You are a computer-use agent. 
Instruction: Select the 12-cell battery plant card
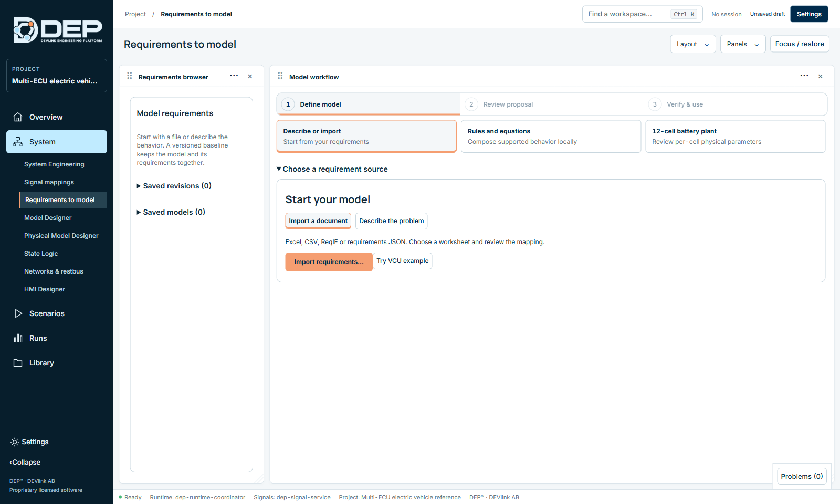point(736,136)
